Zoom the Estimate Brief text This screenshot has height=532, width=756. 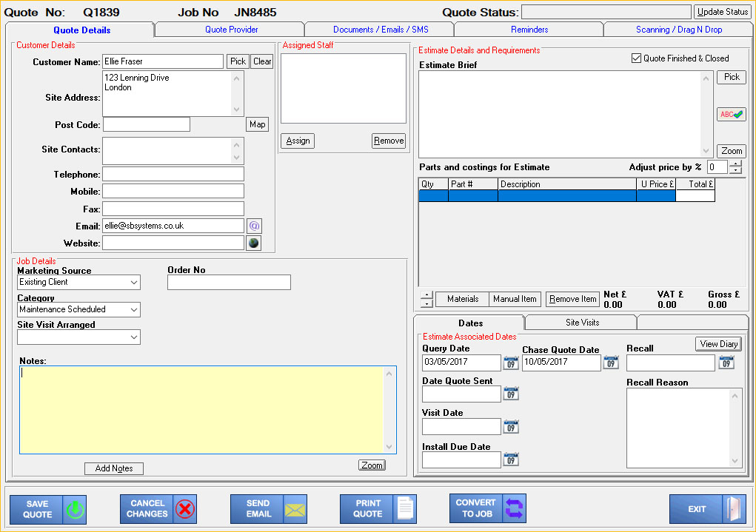pyautogui.click(x=732, y=151)
